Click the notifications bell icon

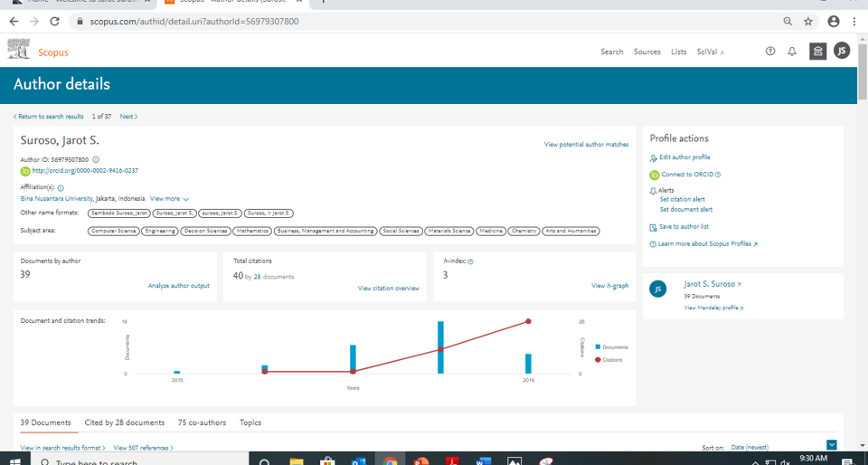tap(792, 52)
